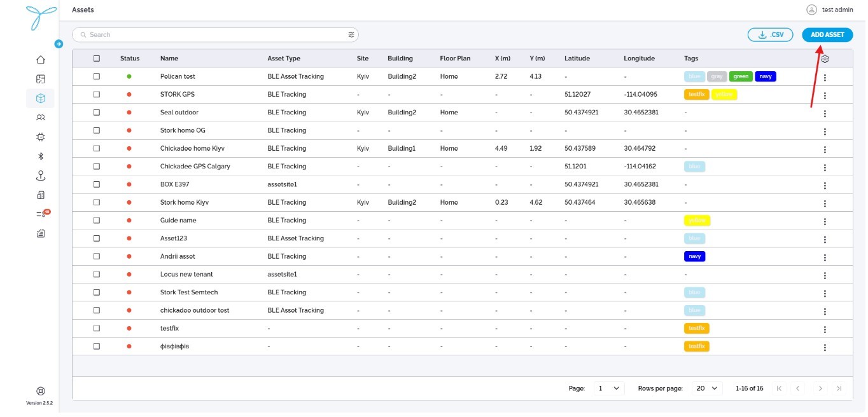Screen dimensions: 868x417
Task: Open row actions menu for testfix row
Action: tap(825, 329)
